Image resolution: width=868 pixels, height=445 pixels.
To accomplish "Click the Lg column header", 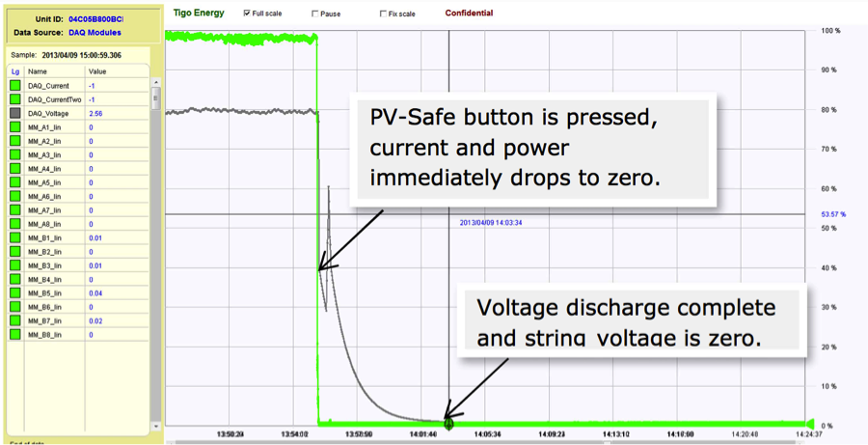I will tap(14, 71).
